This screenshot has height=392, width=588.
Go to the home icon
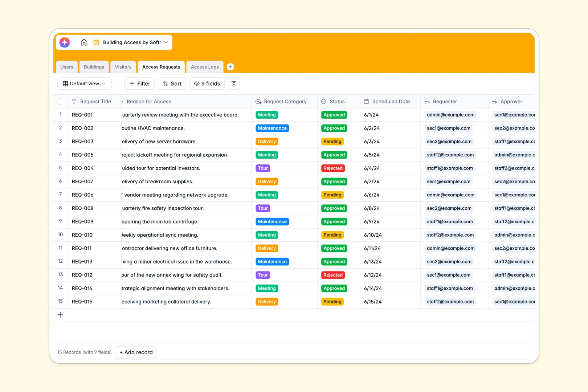click(x=84, y=42)
